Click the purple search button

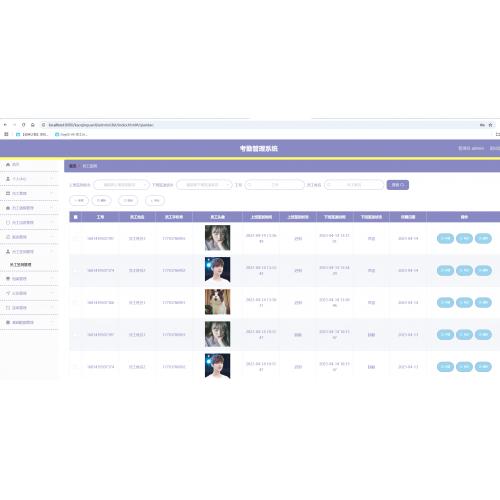click(398, 185)
